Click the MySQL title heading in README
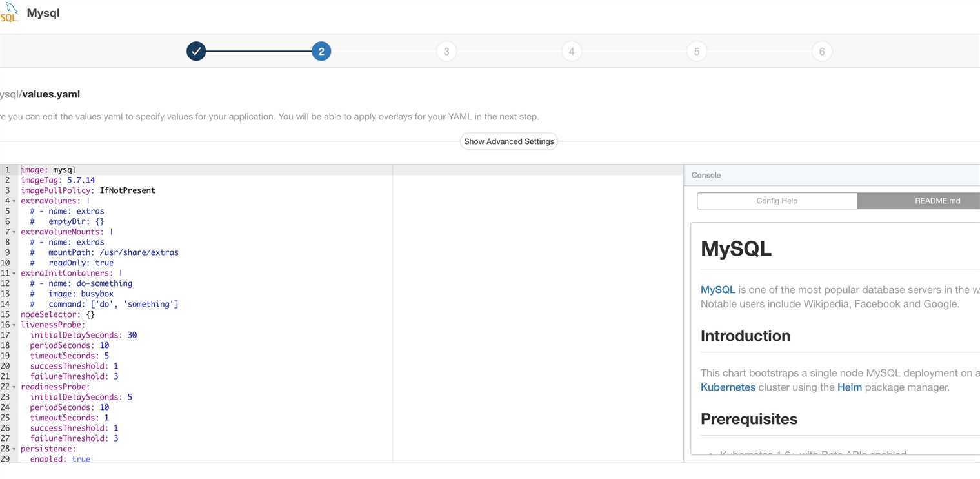Image resolution: width=980 pixels, height=479 pixels. (736, 249)
